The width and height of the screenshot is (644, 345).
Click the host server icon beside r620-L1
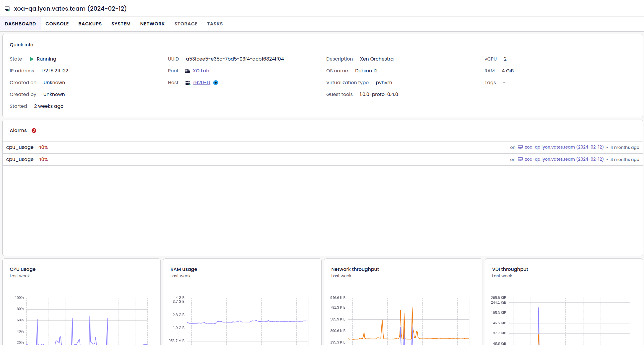(188, 83)
